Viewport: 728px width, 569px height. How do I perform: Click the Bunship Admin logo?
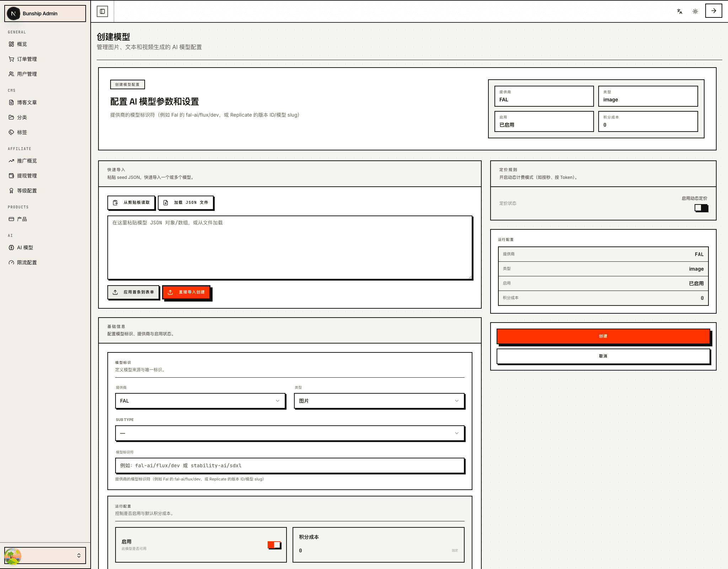tap(14, 14)
